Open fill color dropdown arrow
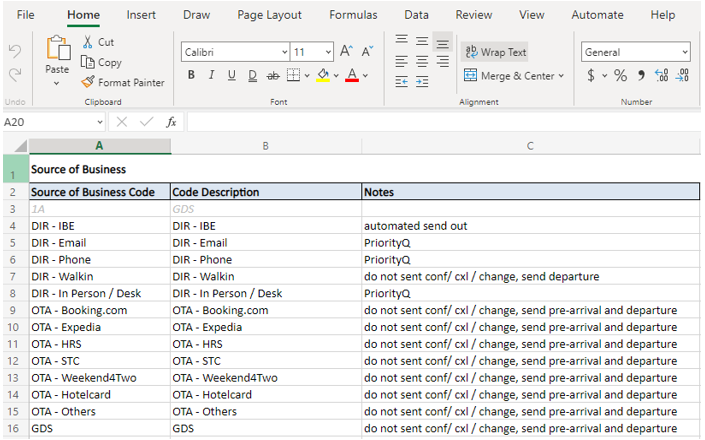Image resolution: width=705 pixels, height=440 pixels. click(x=336, y=76)
